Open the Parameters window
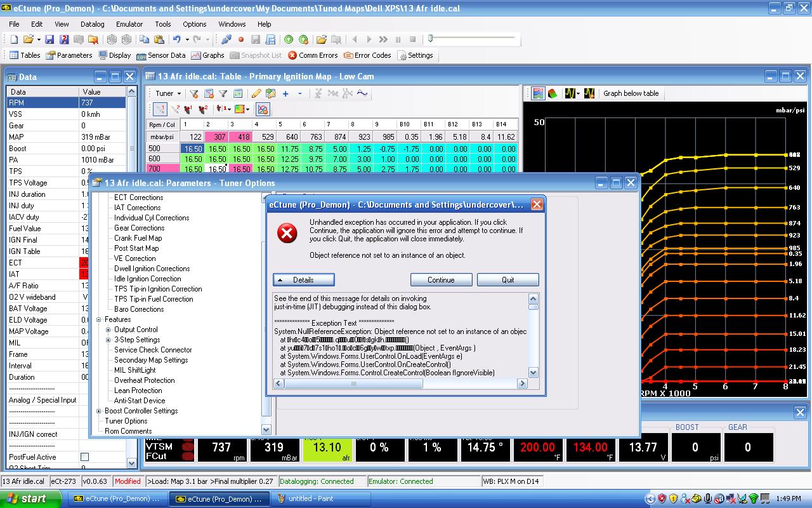Image resolution: width=812 pixels, height=508 pixels. pos(69,55)
